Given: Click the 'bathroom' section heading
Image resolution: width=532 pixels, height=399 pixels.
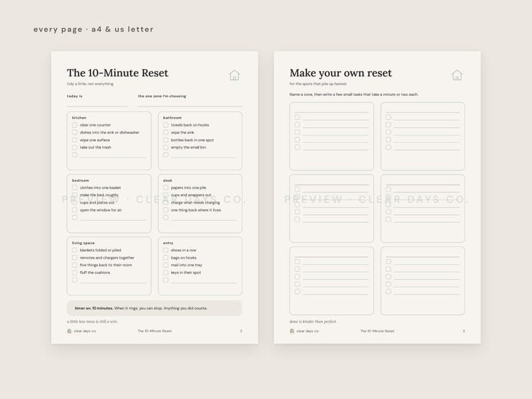Looking at the screenshot, I should click(x=172, y=118).
